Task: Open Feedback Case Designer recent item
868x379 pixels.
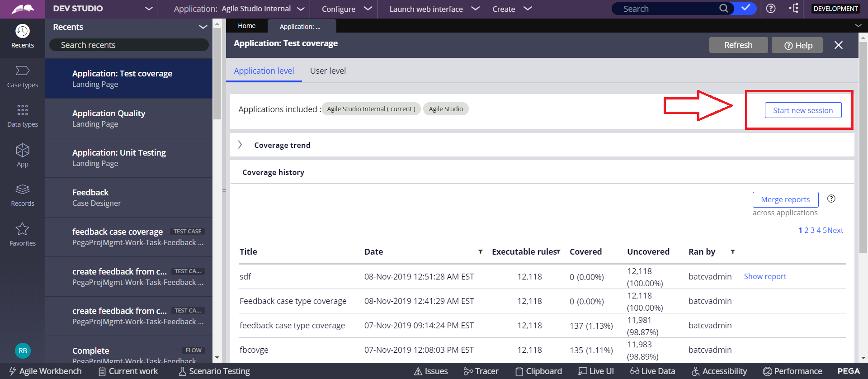Action: 129,197
